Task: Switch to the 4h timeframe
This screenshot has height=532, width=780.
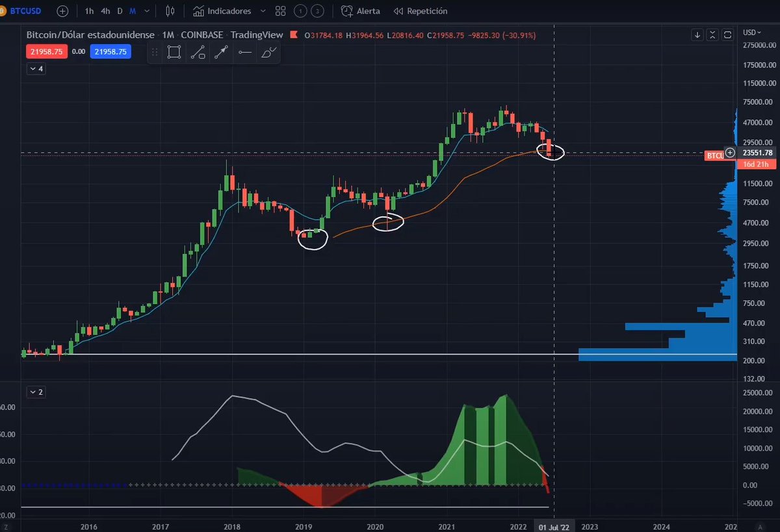Action: click(105, 11)
